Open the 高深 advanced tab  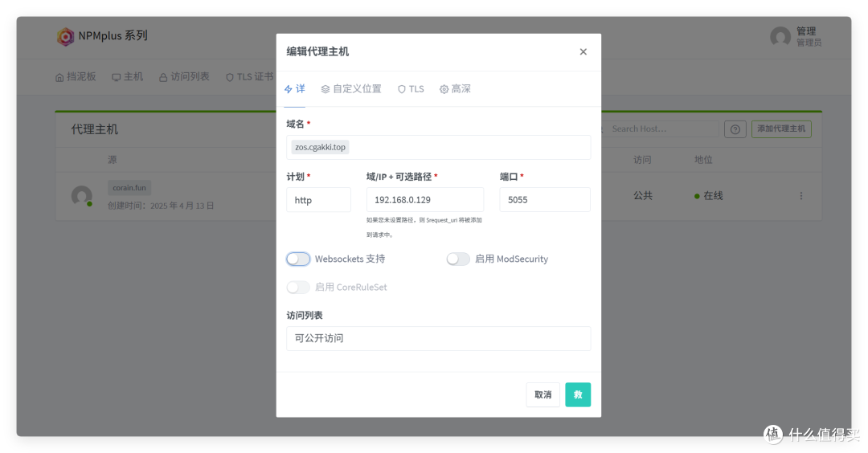point(455,89)
